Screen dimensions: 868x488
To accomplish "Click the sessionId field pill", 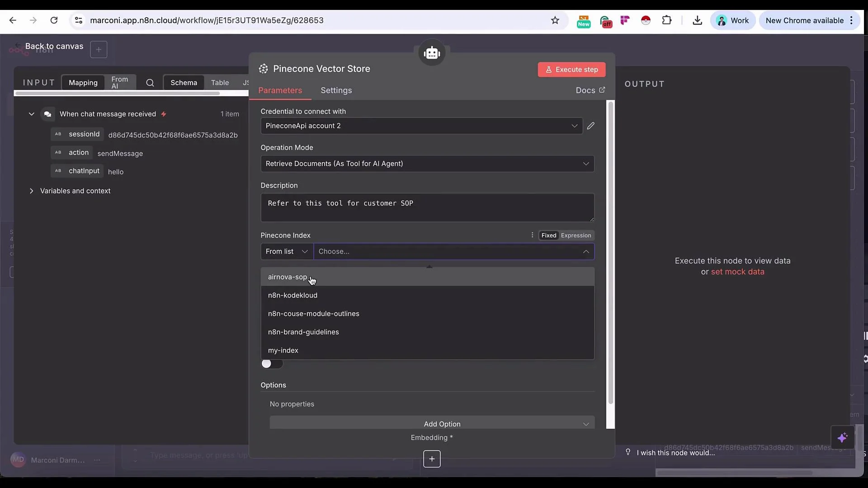I will point(77,134).
